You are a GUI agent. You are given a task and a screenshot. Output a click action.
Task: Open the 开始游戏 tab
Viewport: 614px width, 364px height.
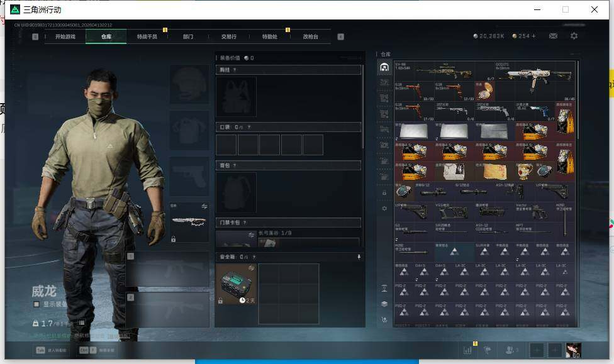[65, 37]
